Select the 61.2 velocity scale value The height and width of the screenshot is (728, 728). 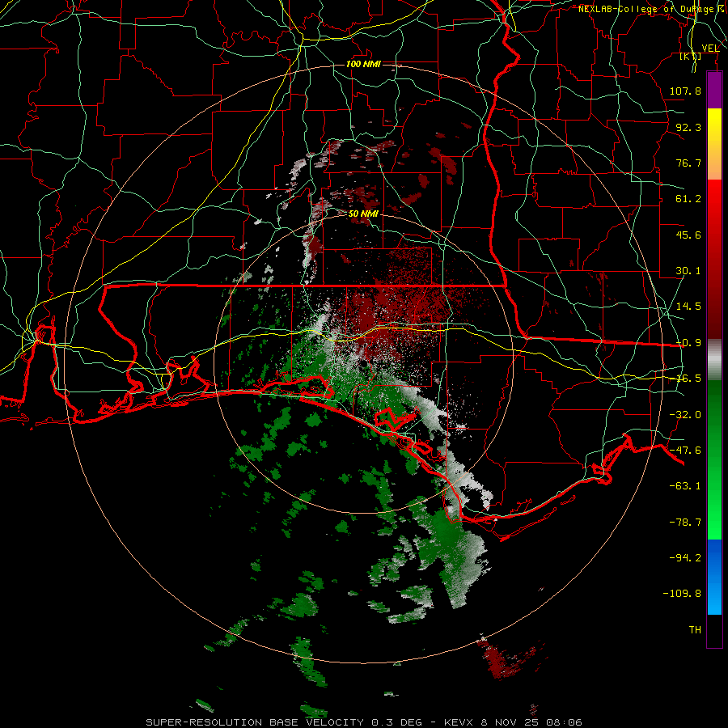click(688, 199)
